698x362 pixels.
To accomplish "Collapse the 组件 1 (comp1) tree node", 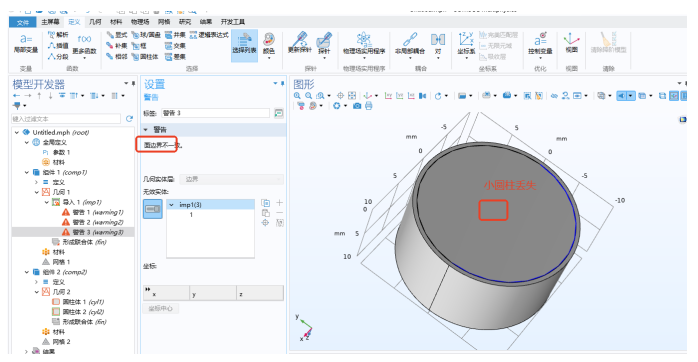I will coord(27,172).
